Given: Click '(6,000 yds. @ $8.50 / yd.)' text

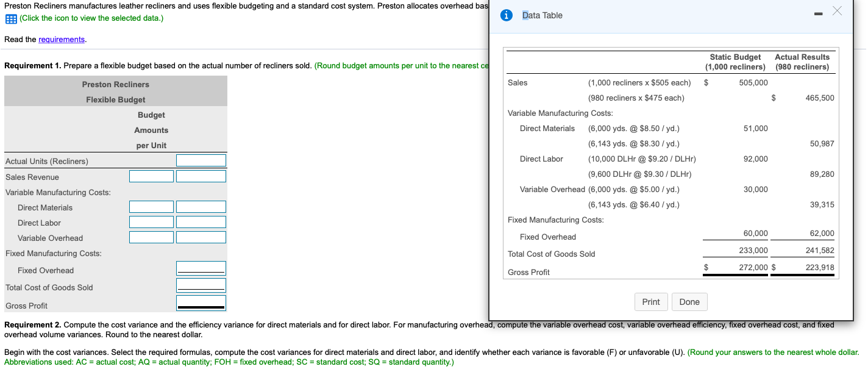Looking at the screenshot, I should point(634,128).
